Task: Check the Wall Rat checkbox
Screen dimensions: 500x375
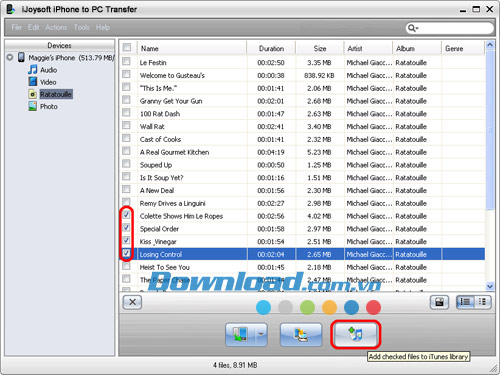Action: point(126,125)
